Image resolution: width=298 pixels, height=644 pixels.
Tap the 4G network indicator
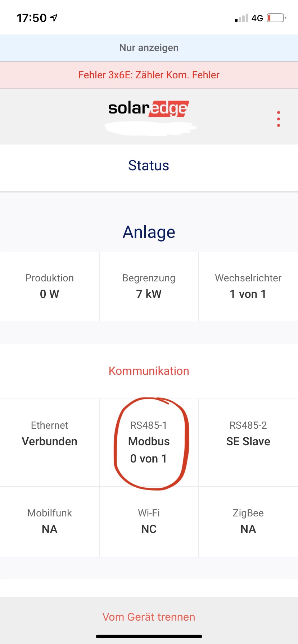257,18
